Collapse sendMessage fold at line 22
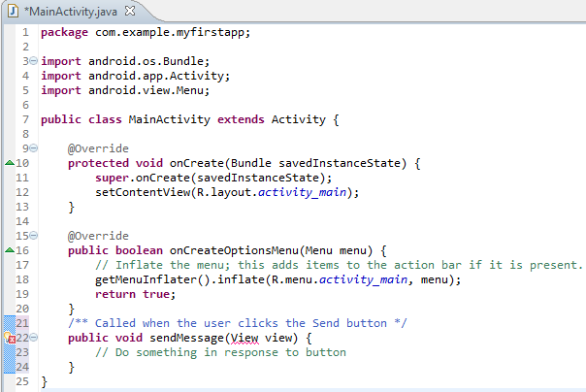This screenshot has width=586, height=392. coord(34,338)
